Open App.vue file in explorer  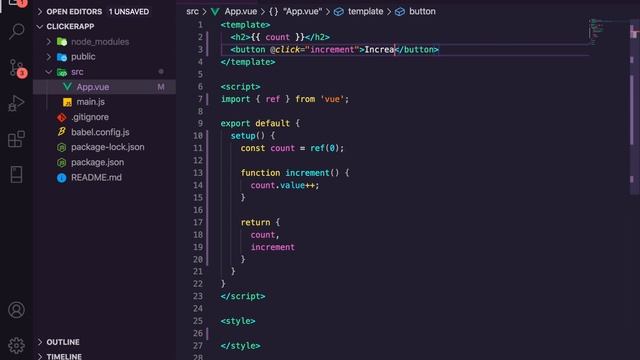[x=93, y=87]
